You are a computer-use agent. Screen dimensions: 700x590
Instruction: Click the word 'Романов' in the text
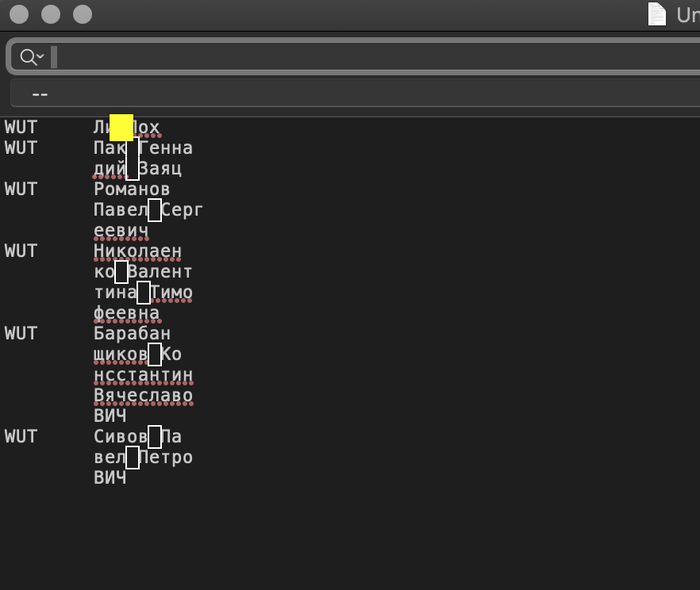click(x=132, y=189)
